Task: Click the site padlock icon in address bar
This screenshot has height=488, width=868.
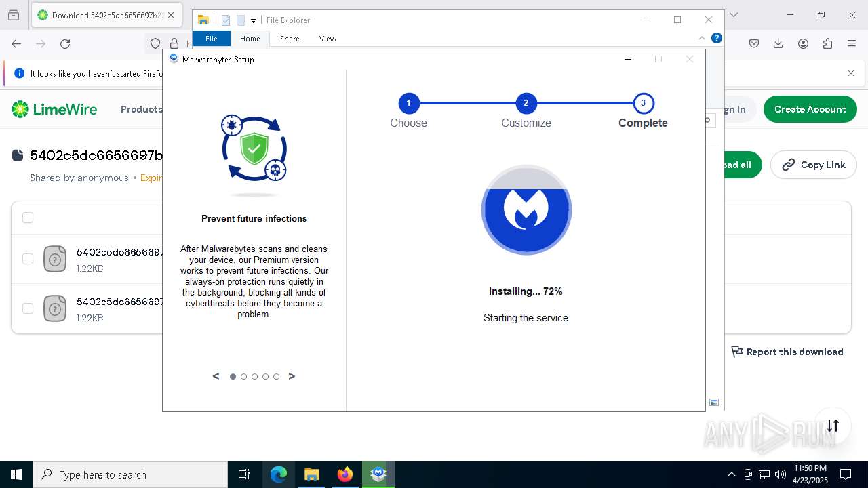Action: (x=174, y=43)
